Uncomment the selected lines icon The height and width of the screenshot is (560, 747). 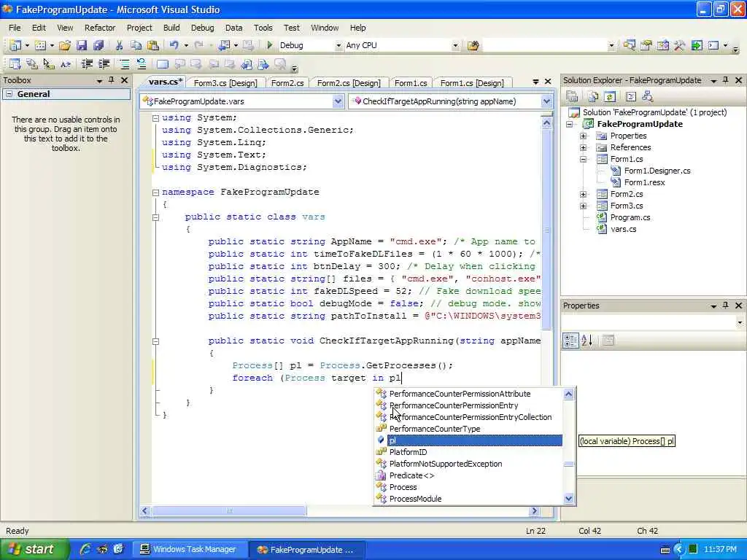[142, 64]
